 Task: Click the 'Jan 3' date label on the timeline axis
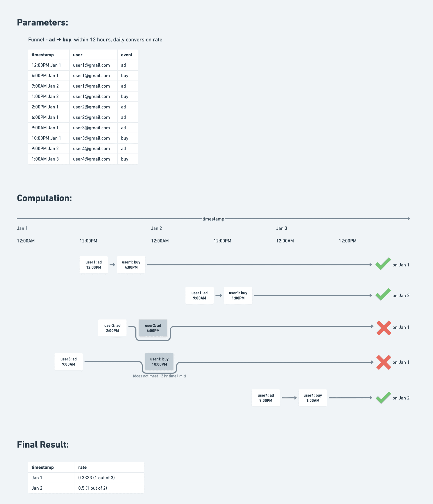coord(282,228)
